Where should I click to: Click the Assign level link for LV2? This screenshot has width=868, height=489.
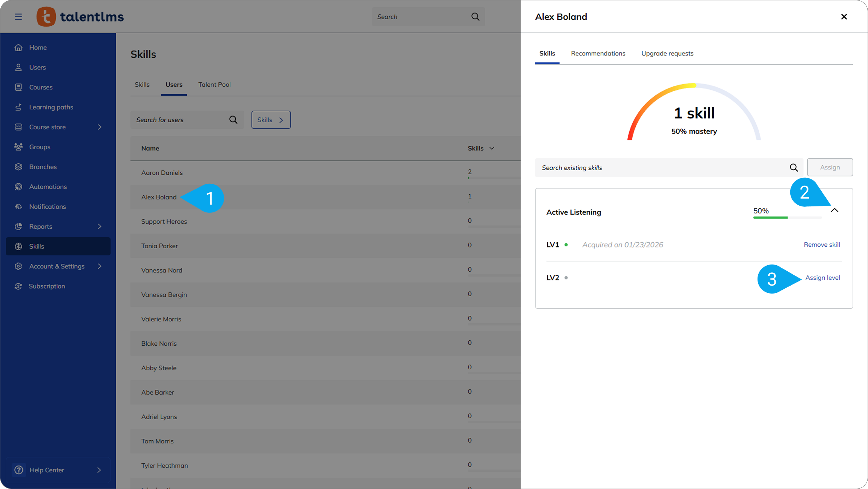coord(822,278)
